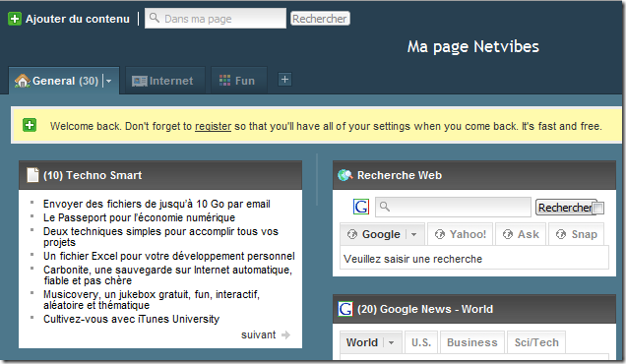The image size is (626, 364).
Task: Open Envoyer des fichiers de jusqu'à 10 Go article
Action: (x=156, y=204)
